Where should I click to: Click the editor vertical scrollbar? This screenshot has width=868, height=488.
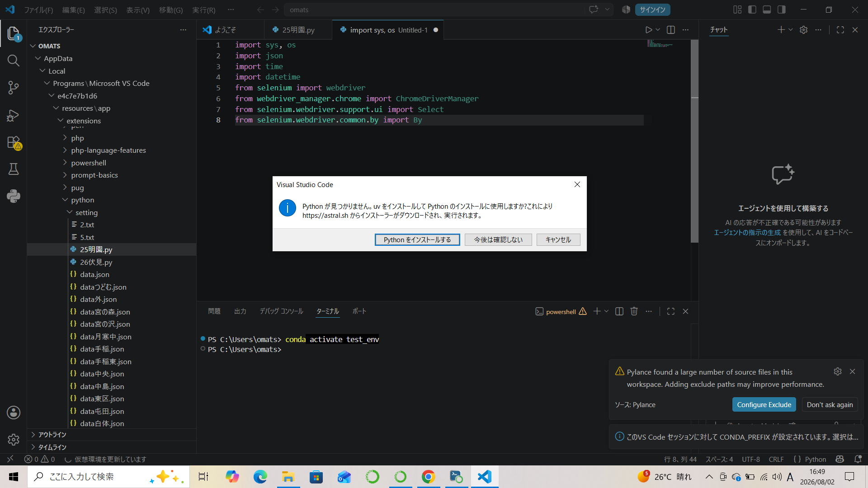point(695,141)
